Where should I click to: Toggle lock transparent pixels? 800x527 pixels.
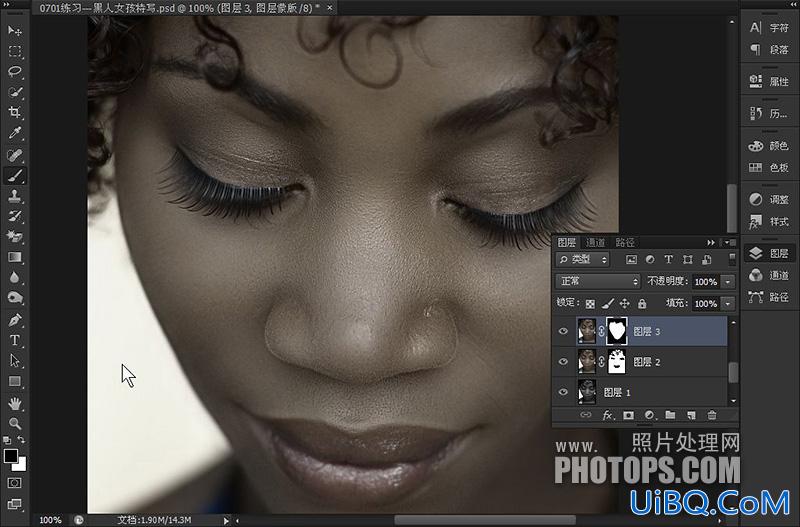click(590, 304)
